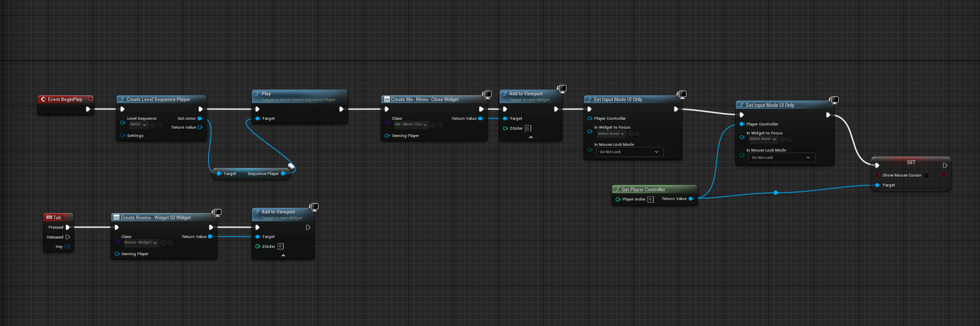980x326 pixels.
Task: Click exec output pin on Add to Viewport after Create Rooms-Widget
Action: (308, 228)
